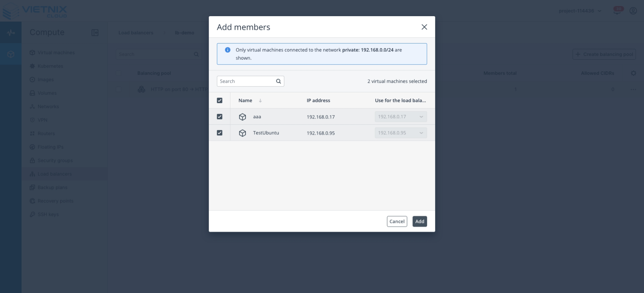Open Routers from the sidebar menu

pyautogui.click(x=47, y=133)
